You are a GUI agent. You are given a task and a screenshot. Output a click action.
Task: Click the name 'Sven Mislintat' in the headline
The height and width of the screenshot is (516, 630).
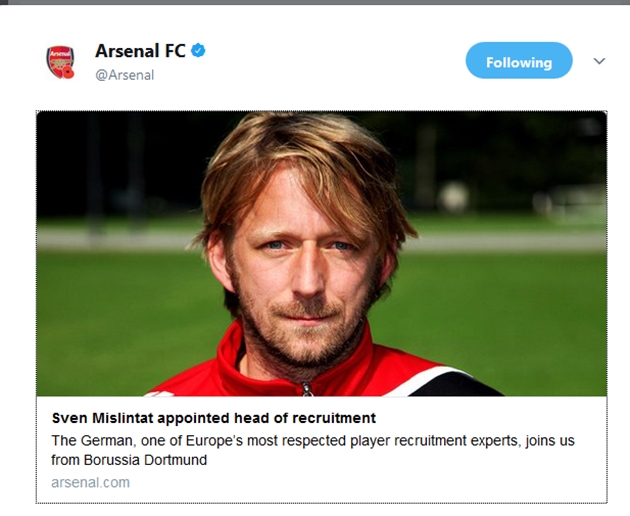(x=100, y=418)
